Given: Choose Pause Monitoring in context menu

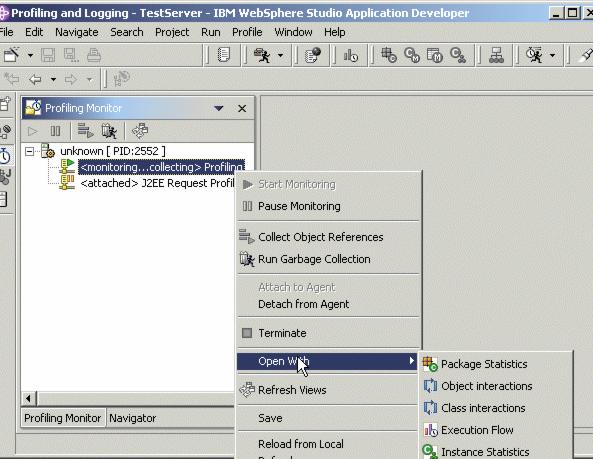Looking at the screenshot, I should pyautogui.click(x=299, y=206).
